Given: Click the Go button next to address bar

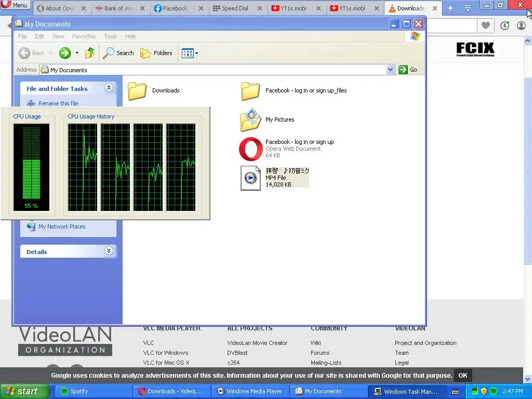Looking at the screenshot, I should 408,70.
